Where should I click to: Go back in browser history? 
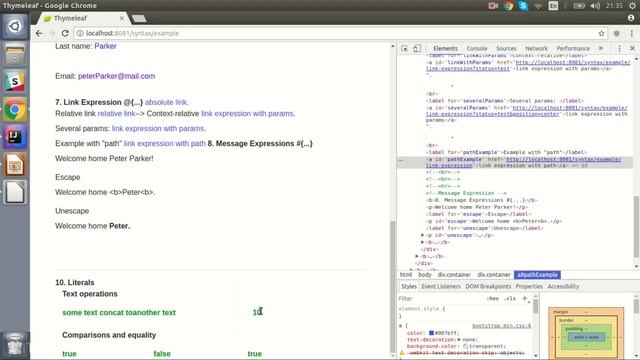(x=39, y=33)
